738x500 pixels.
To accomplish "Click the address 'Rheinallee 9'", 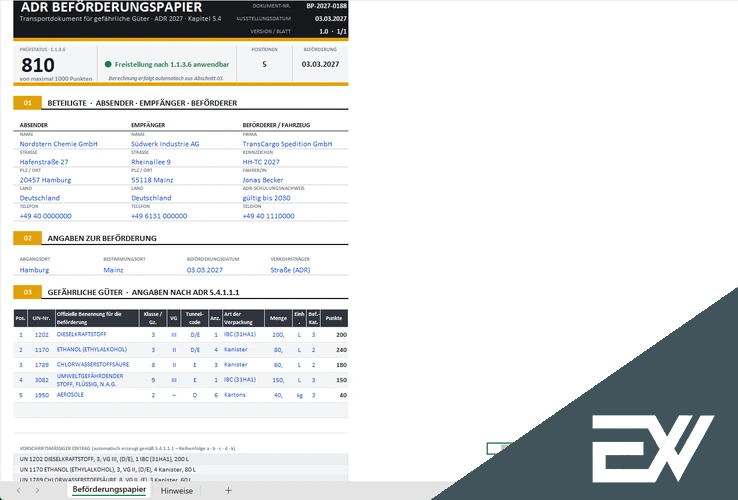I will tap(151, 162).
